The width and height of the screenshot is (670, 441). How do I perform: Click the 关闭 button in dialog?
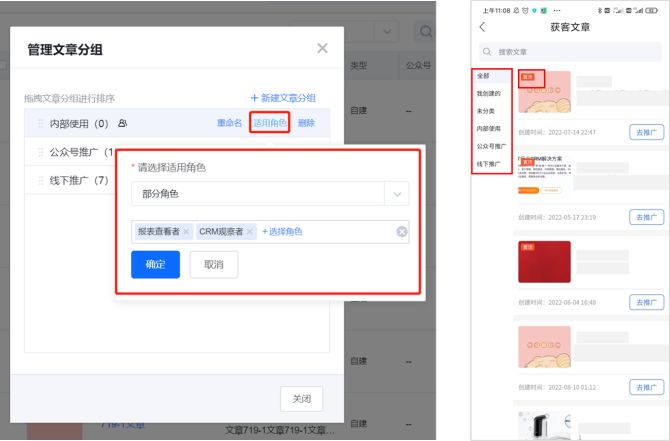301,398
